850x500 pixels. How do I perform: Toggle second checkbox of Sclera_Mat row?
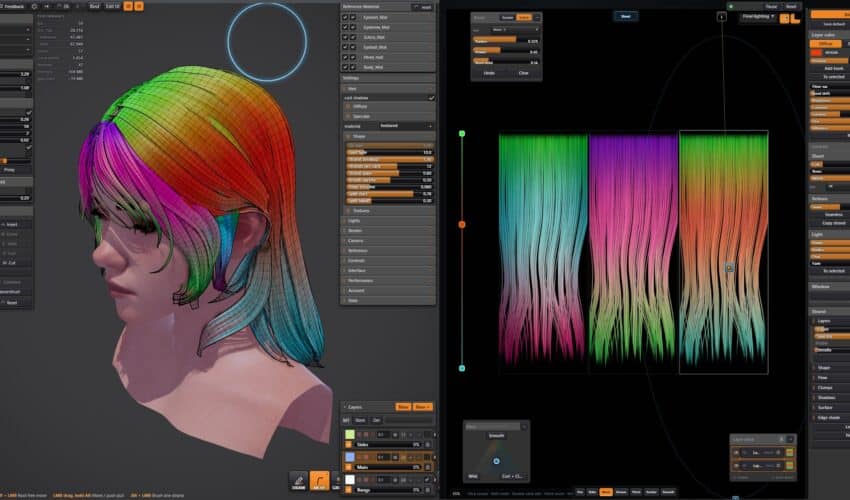(x=353, y=37)
